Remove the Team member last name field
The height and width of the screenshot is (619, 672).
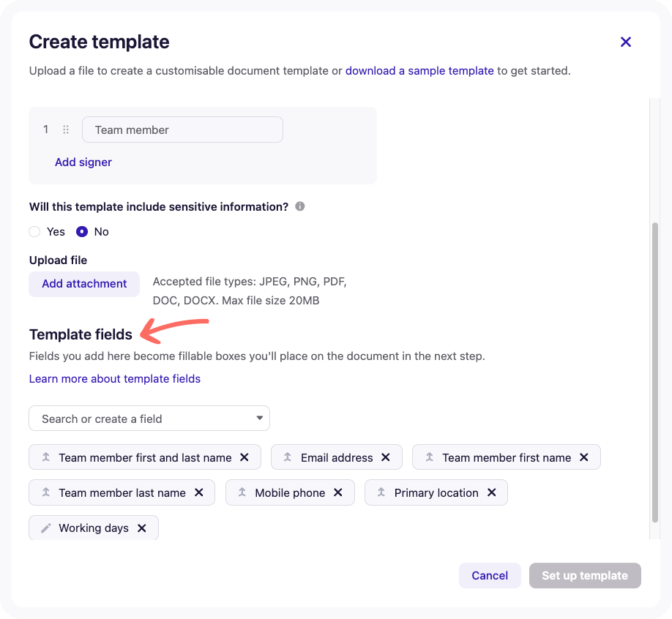tap(199, 492)
